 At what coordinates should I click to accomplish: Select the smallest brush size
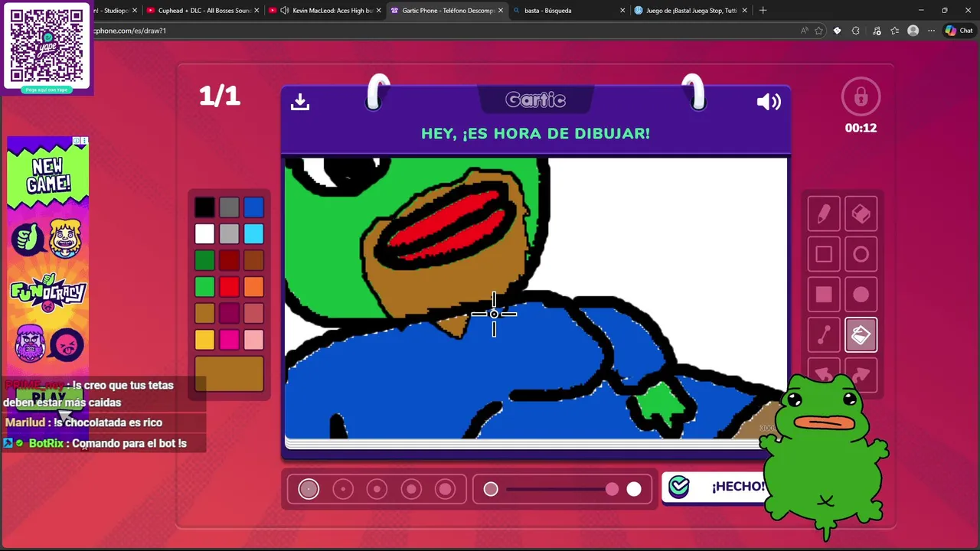pos(309,489)
